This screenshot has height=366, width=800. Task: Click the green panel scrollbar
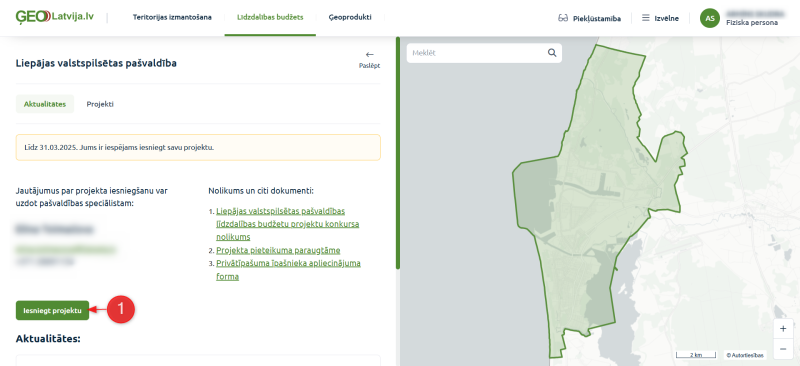(398, 152)
